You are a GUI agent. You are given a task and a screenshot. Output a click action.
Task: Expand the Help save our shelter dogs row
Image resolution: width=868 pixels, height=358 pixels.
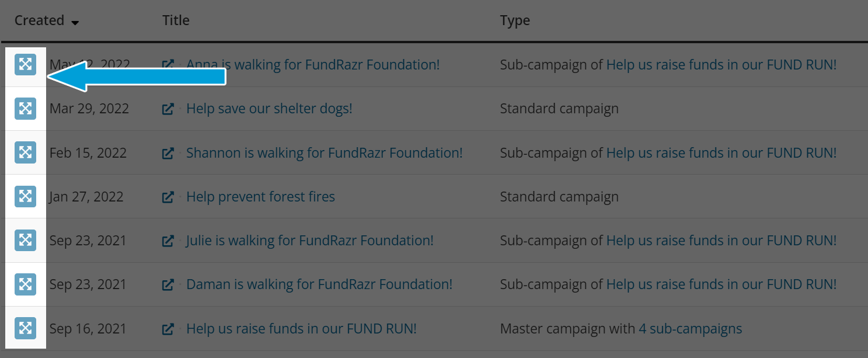pyautogui.click(x=25, y=109)
